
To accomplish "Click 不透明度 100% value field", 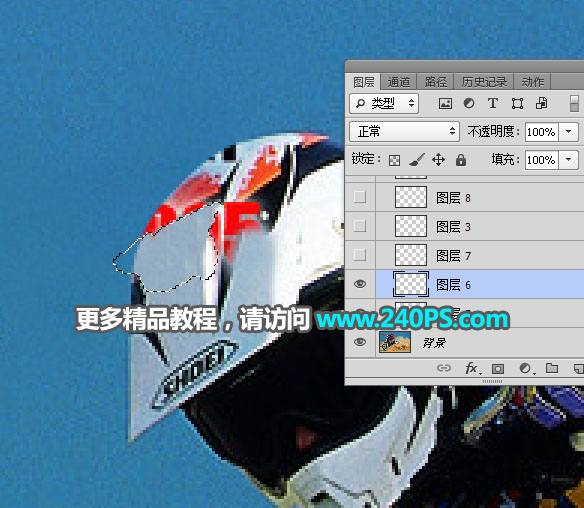I will pyautogui.click(x=542, y=132).
